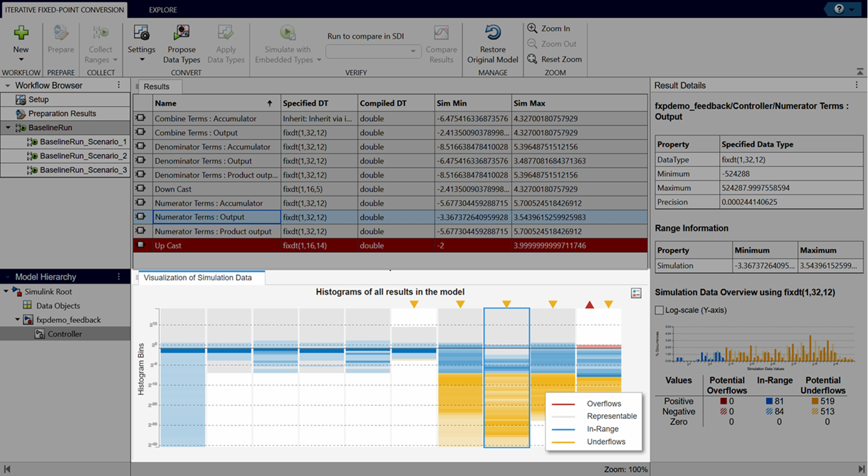Click the New workflow icon
Viewport: 868px width, 476px height.
coord(21,33)
